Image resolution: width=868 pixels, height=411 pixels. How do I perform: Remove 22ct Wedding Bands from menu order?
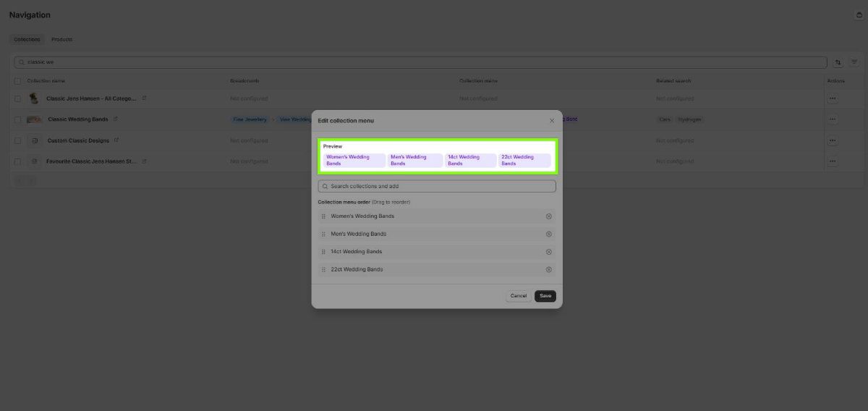(x=548, y=269)
